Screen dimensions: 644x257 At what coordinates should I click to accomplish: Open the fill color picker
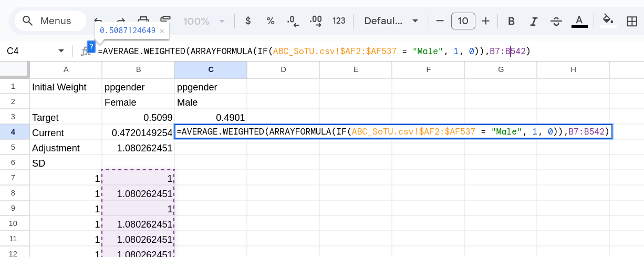pyautogui.click(x=608, y=20)
